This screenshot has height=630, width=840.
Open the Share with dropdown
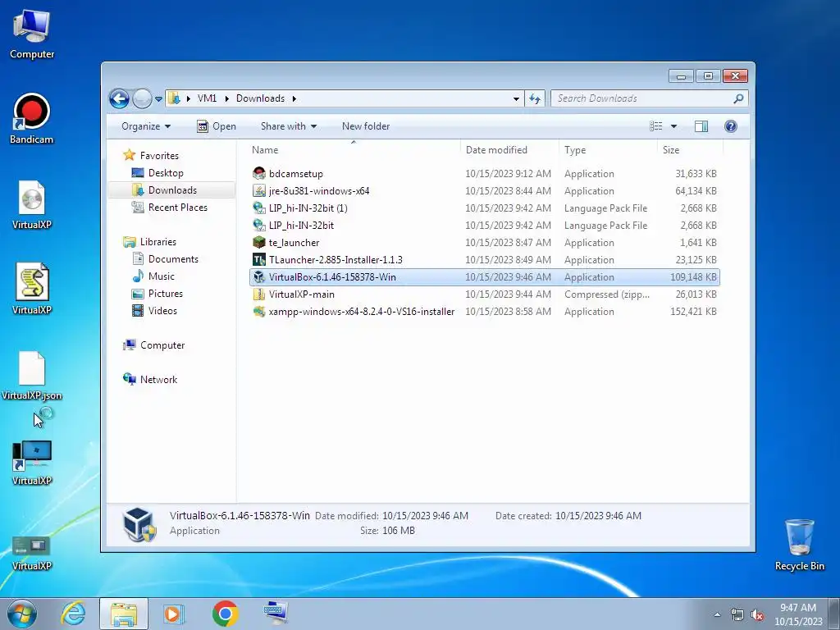click(288, 126)
